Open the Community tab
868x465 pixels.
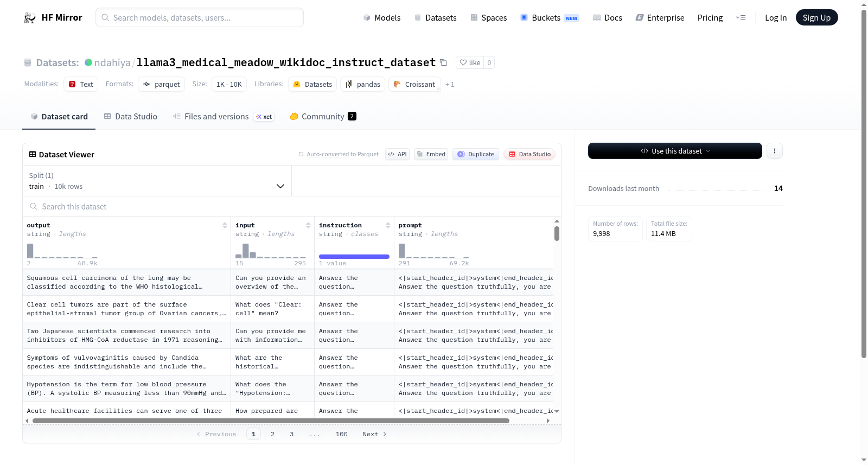(x=323, y=116)
